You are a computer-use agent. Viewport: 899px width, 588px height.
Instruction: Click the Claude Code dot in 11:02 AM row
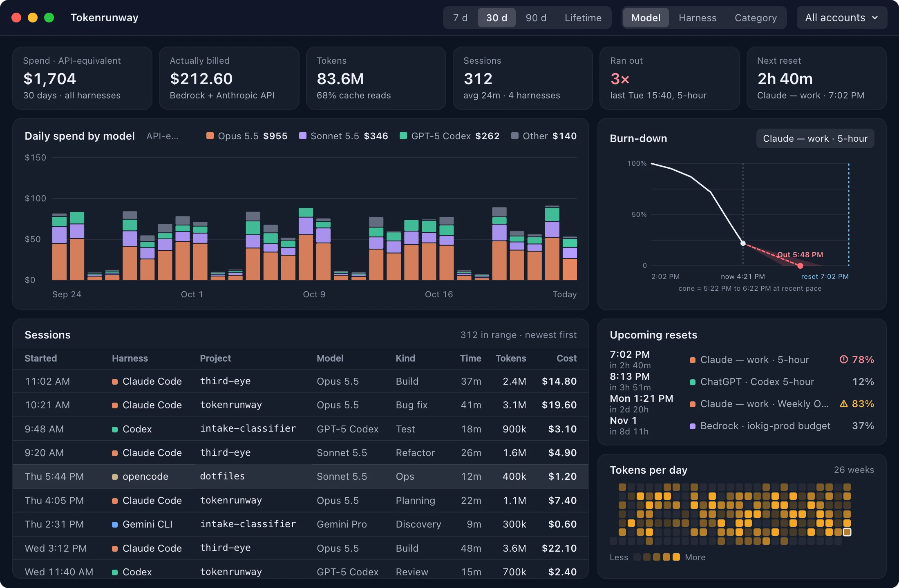[x=115, y=381]
